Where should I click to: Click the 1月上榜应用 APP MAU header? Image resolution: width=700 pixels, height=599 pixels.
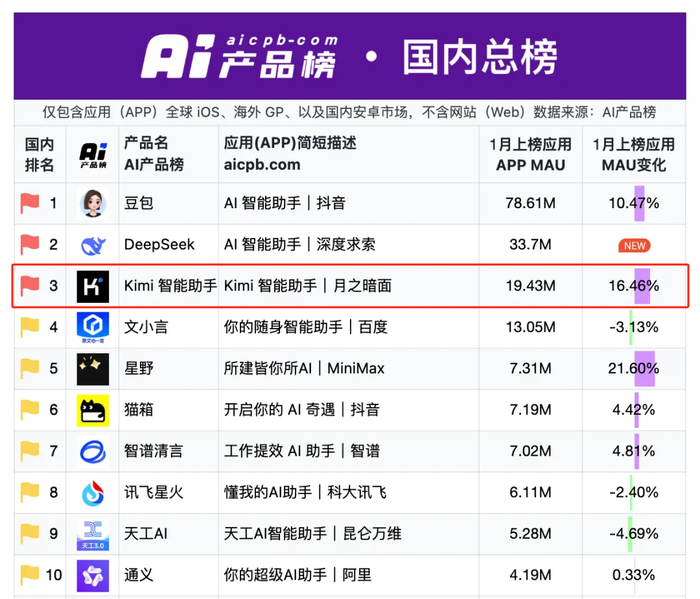point(530,154)
